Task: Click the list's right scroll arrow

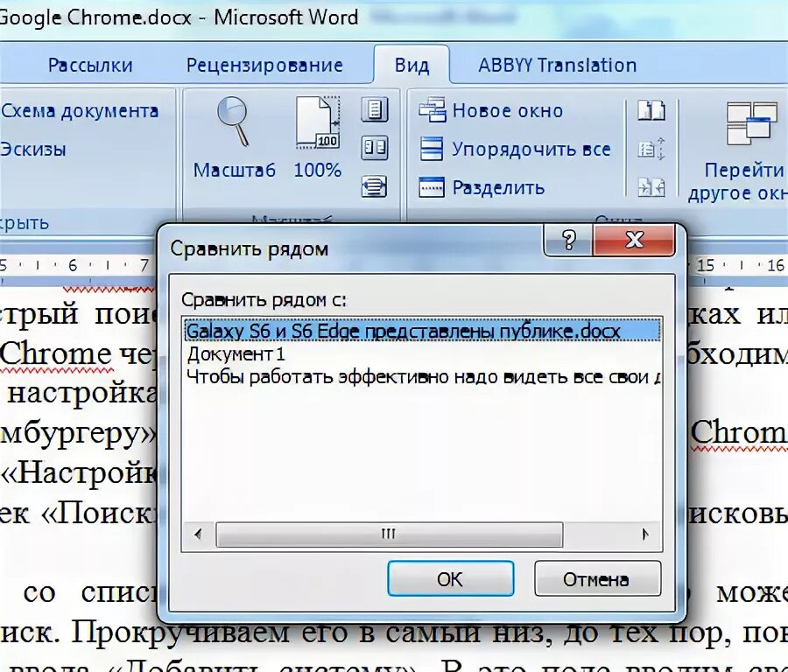Action: (x=646, y=534)
